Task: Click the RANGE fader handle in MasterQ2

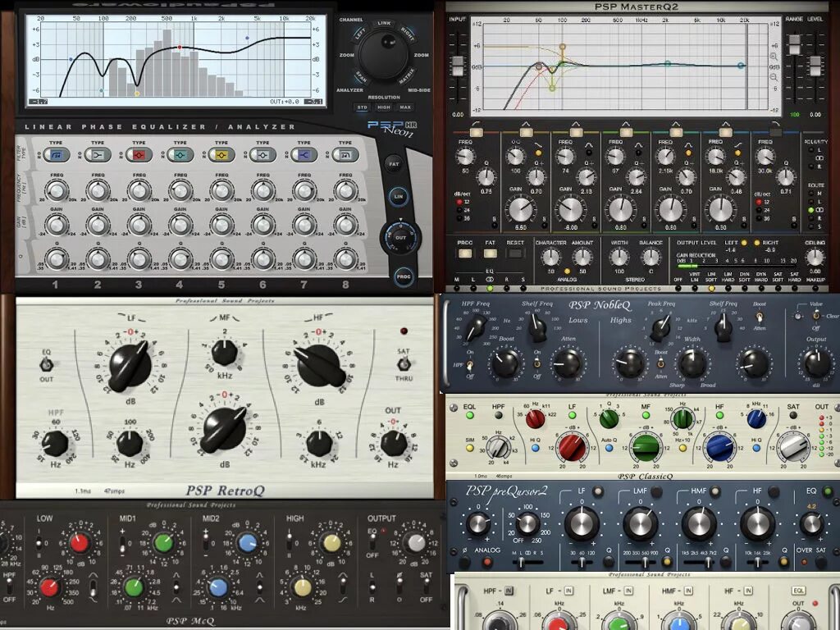Action: point(794,44)
